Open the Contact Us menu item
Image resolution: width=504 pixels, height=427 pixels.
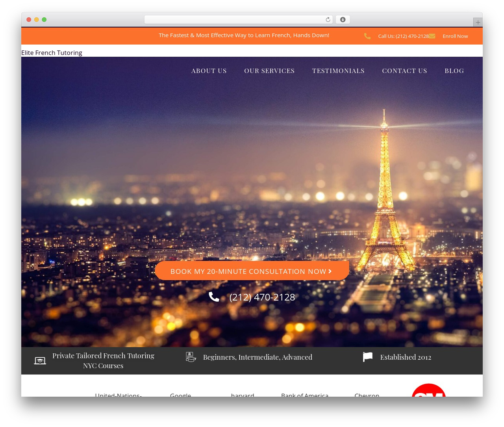(404, 71)
